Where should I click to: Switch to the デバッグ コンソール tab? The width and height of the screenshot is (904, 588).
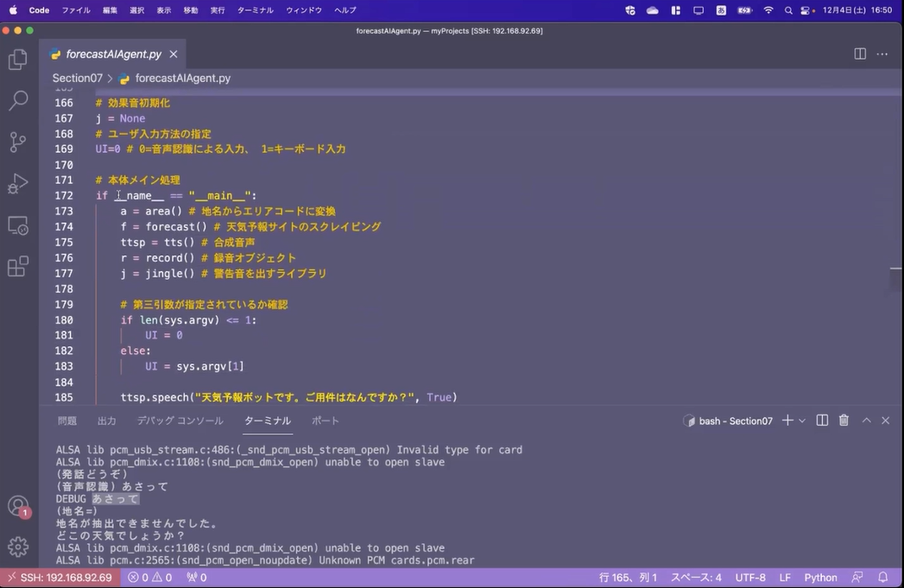[x=180, y=420]
